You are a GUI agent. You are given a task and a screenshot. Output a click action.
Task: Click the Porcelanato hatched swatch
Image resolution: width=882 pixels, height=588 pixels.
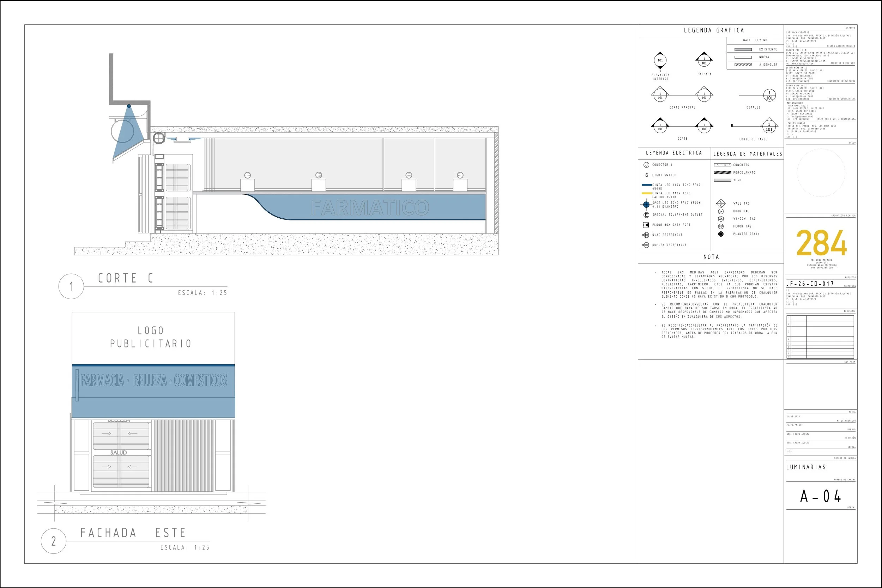[722, 172]
